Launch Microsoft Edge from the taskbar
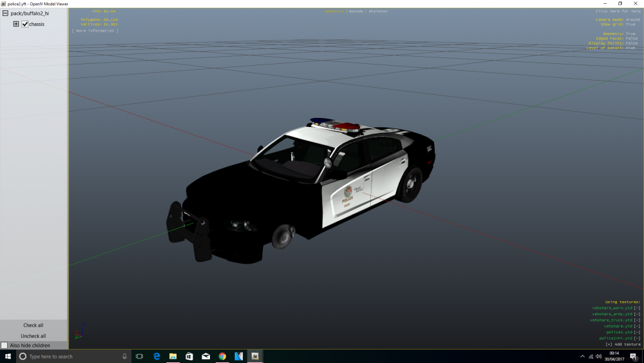This screenshot has width=644, height=363. (x=156, y=356)
